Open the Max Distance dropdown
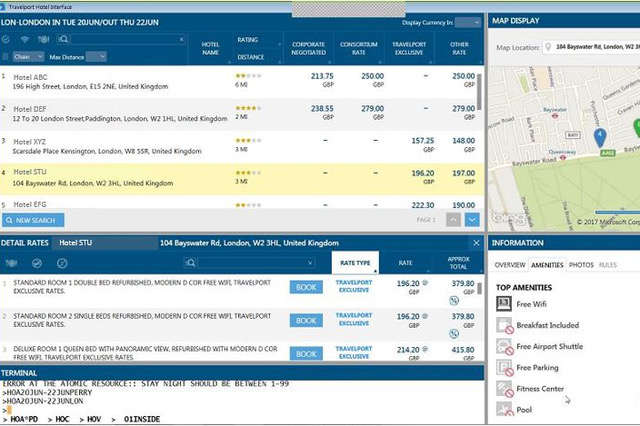This screenshot has width=640, height=426. pyautogui.click(x=96, y=57)
